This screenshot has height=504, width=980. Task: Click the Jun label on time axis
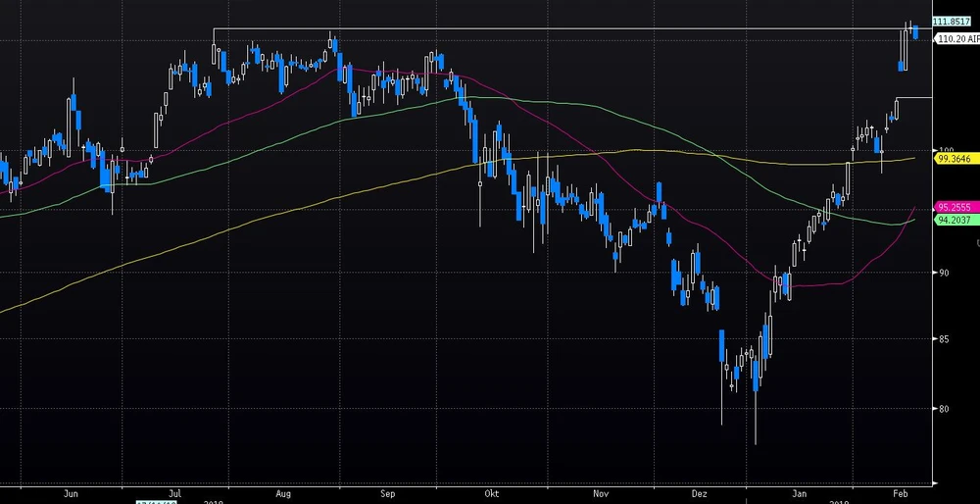[71, 494]
